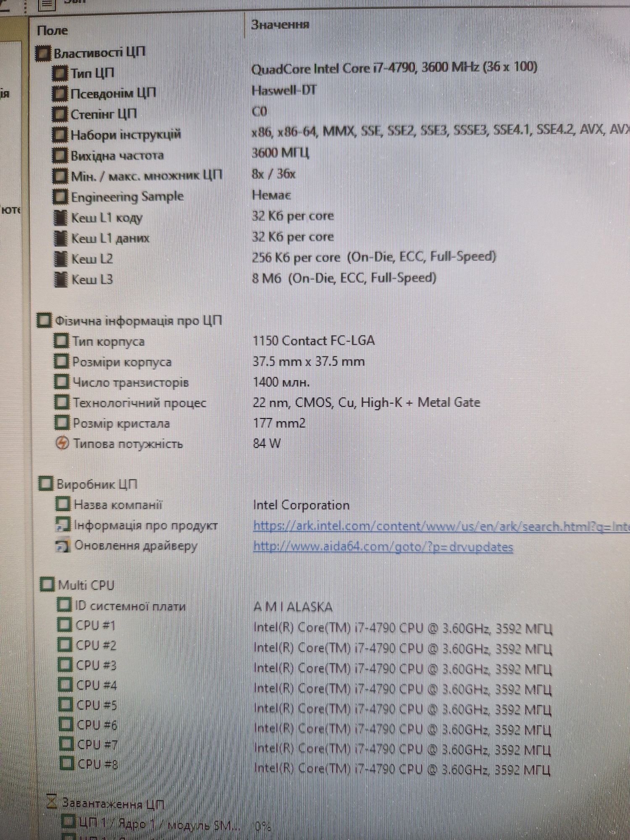Select the 84 W power value
The width and height of the screenshot is (630, 840).
267,443
